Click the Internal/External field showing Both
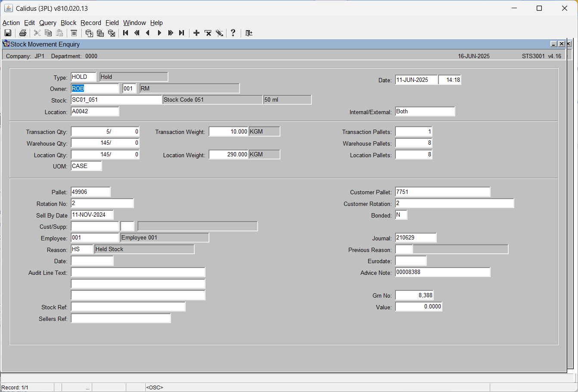 [425, 112]
